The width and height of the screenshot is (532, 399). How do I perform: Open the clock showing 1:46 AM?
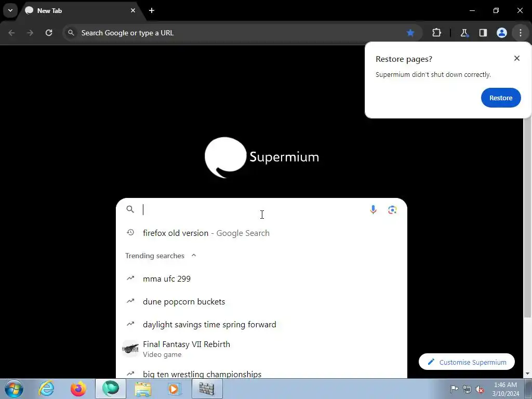pos(506,389)
